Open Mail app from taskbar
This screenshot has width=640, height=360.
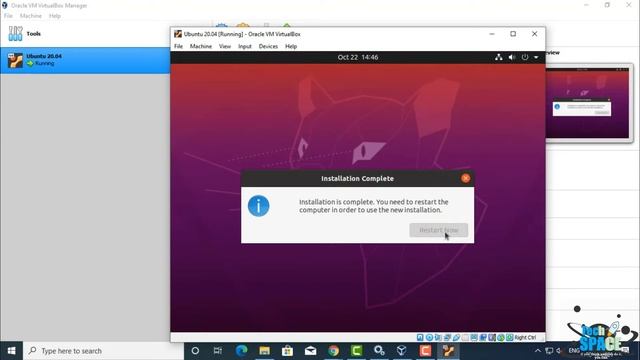(310, 351)
